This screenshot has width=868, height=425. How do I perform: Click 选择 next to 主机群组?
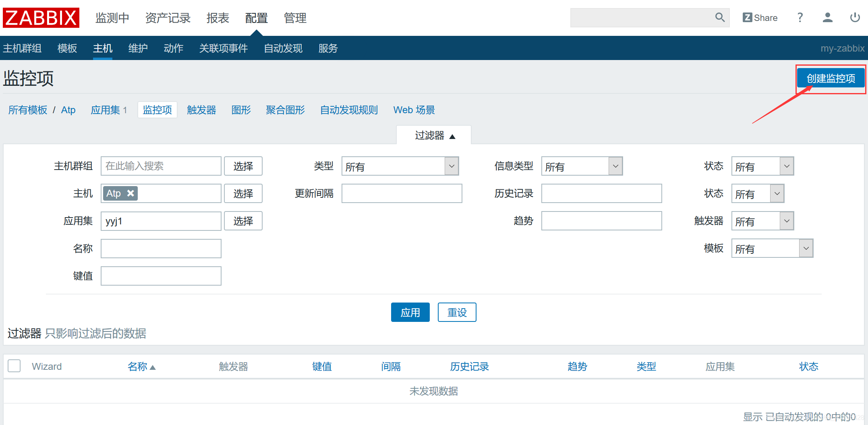243,166
